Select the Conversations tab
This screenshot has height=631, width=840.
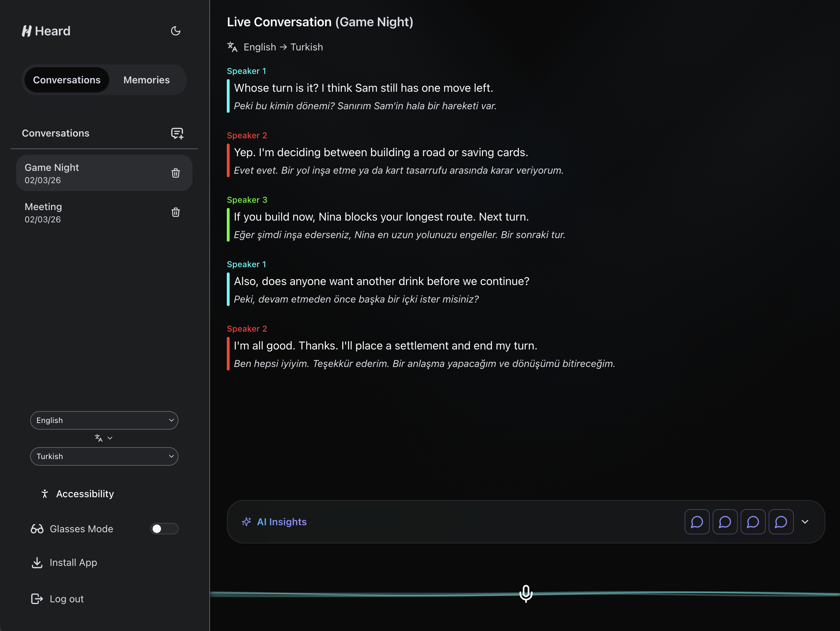tap(67, 80)
